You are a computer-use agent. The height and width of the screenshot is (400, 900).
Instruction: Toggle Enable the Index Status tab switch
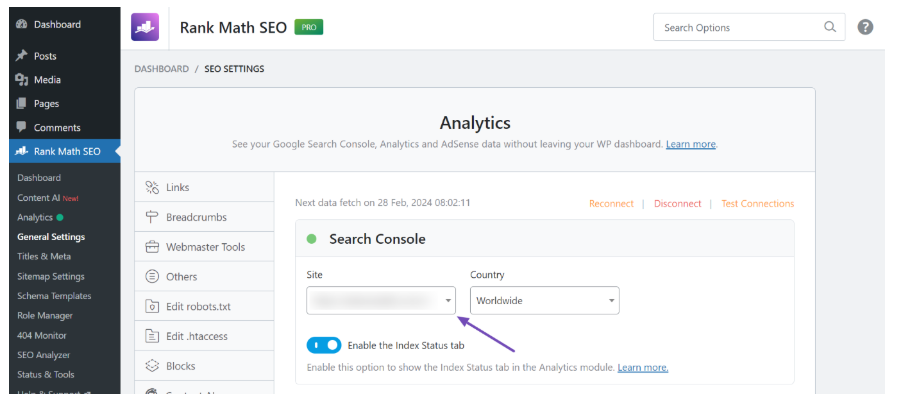[x=324, y=345]
